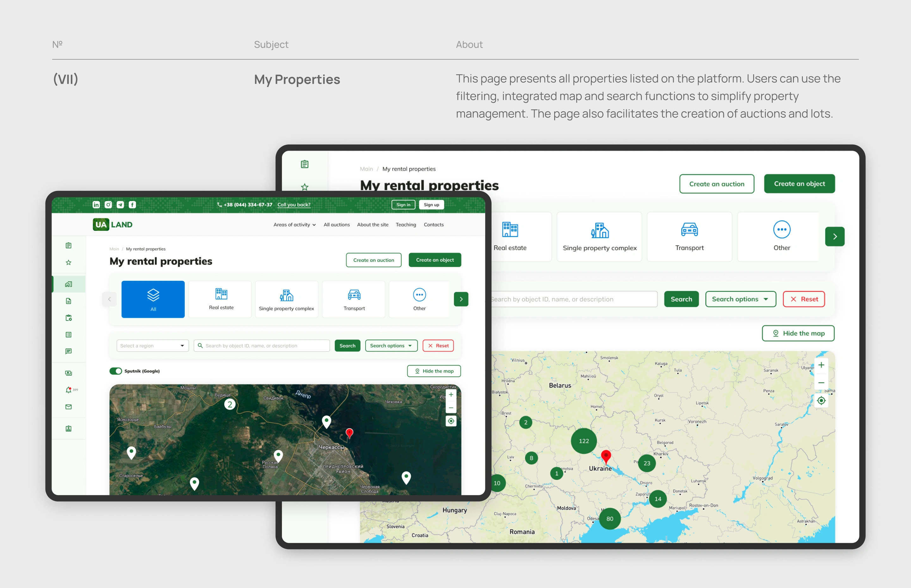Click Create an auction in front tablet

(374, 260)
